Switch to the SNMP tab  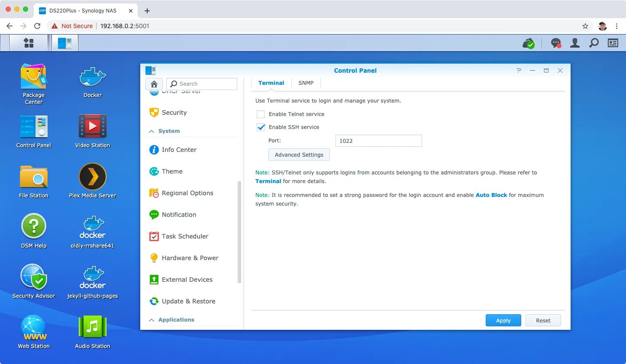[x=306, y=83]
